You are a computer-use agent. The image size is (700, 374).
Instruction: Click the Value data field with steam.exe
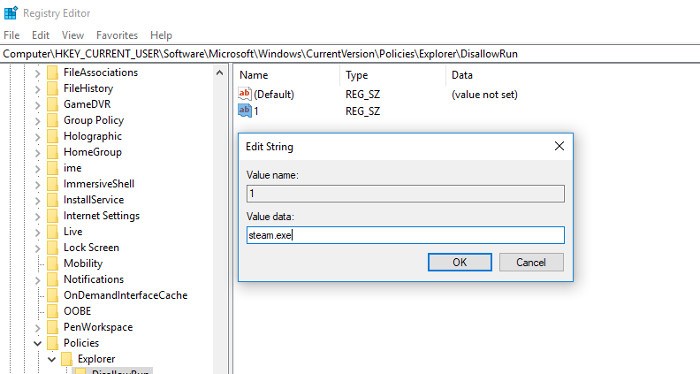click(405, 235)
